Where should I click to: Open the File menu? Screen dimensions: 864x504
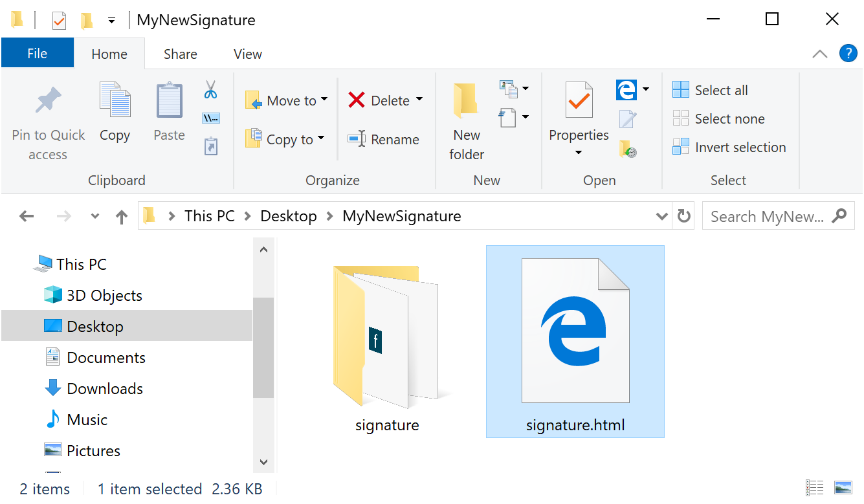pos(37,54)
